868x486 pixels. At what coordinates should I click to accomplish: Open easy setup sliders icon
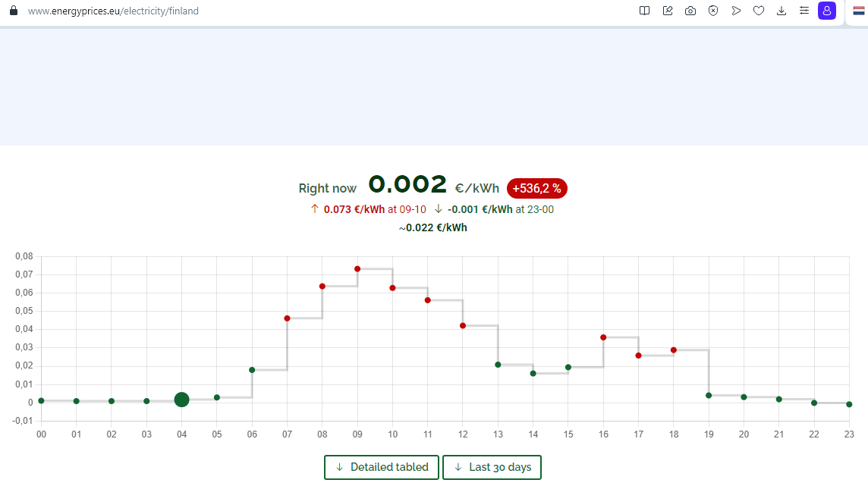[x=804, y=11]
